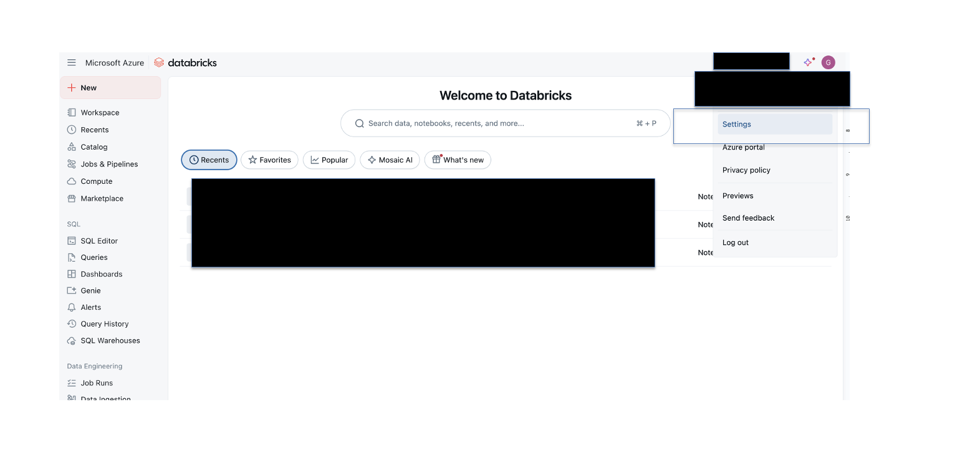Viewport: 980px width, 465px height.
Task: Open the Databricks Assistant sparkle icon
Action: pyautogui.click(x=809, y=62)
